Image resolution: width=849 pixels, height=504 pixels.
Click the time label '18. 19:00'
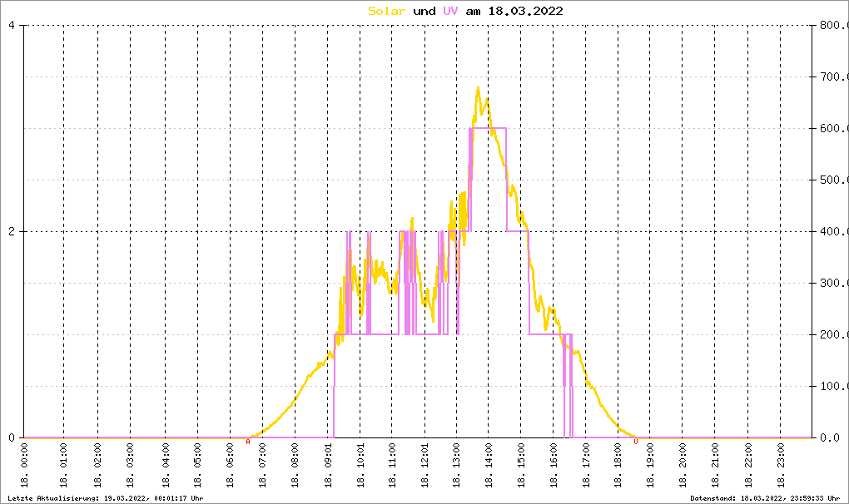pos(650,466)
